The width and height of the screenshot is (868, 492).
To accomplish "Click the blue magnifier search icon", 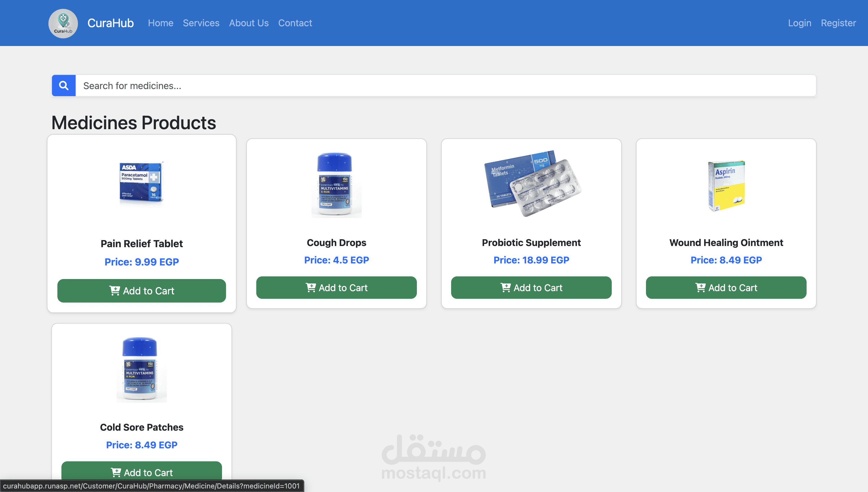I will (x=63, y=86).
